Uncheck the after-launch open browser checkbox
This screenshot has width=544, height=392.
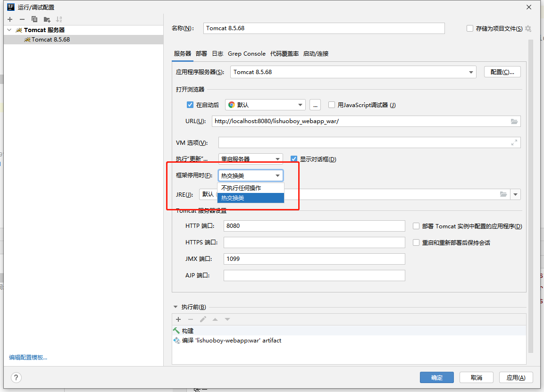point(190,105)
